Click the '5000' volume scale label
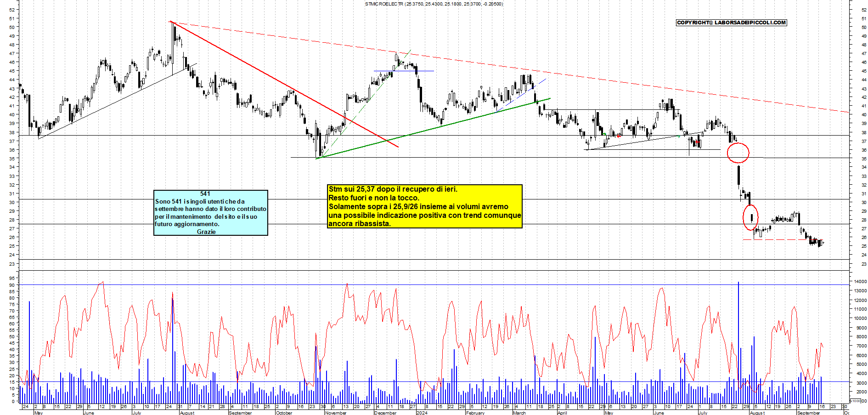 [861, 364]
